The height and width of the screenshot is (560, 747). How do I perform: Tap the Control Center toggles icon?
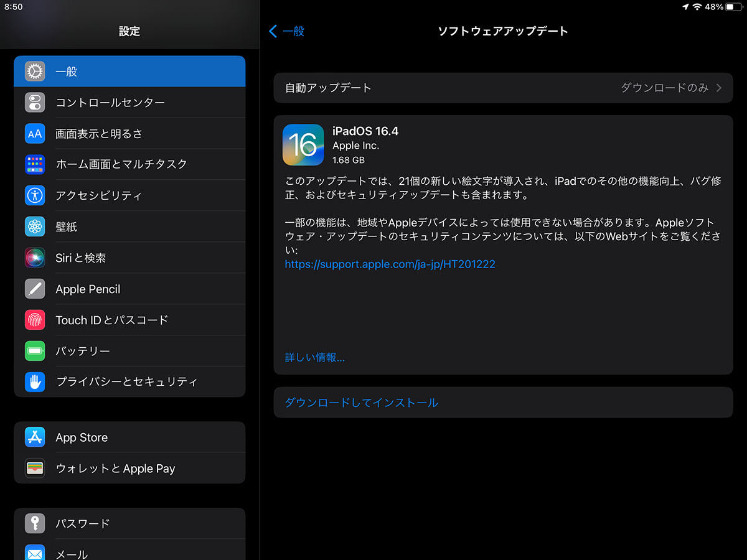(35, 103)
